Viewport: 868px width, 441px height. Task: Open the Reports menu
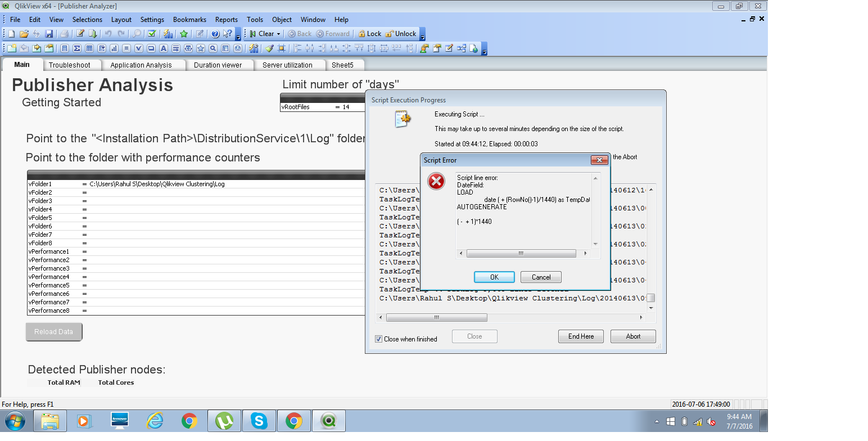click(227, 20)
